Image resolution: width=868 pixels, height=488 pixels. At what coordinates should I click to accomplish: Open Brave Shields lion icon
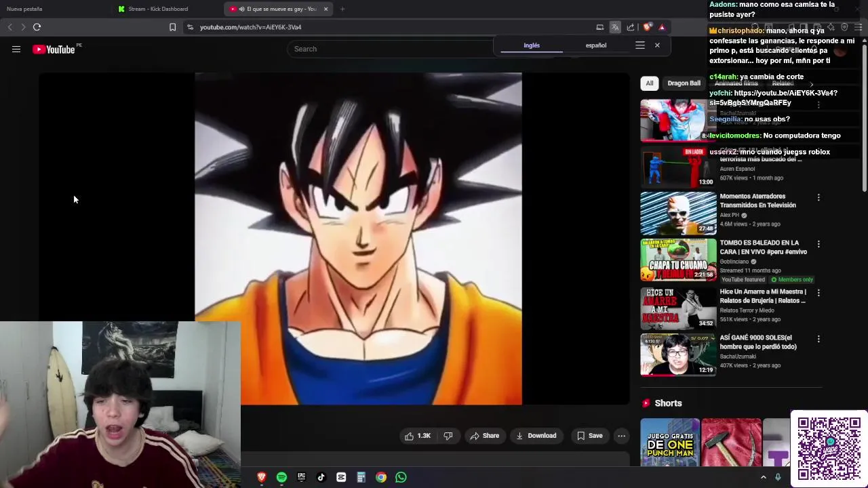click(647, 27)
